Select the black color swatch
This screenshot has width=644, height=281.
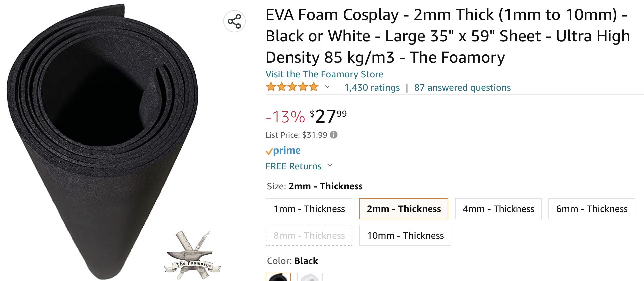[x=278, y=277]
